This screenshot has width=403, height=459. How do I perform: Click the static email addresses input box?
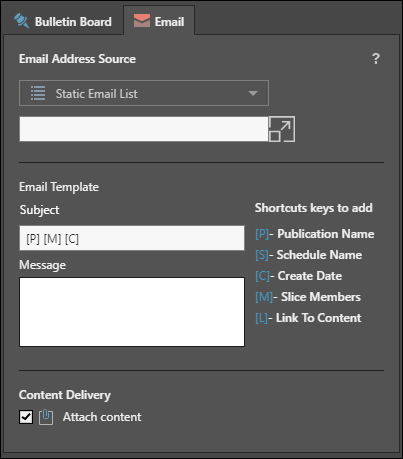tap(144, 129)
